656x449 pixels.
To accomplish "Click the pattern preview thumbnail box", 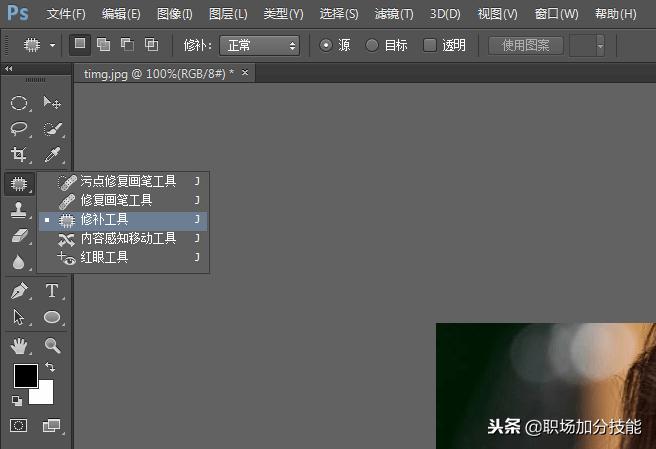I will click(x=583, y=46).
